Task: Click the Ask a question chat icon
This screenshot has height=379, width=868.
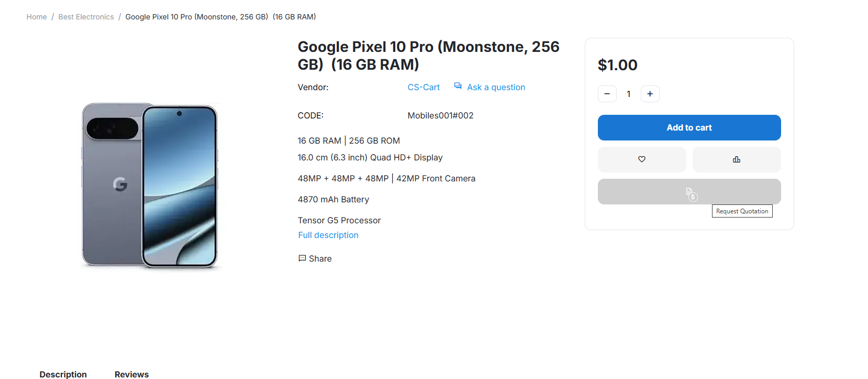Action: click(x=458, y=86)
